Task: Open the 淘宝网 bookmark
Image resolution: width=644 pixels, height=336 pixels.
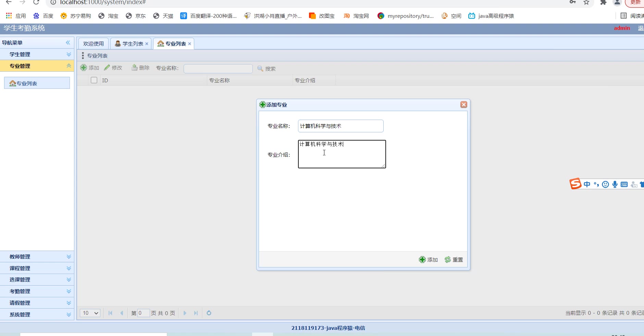Action: pyautogui.click(x=356, y=16)
